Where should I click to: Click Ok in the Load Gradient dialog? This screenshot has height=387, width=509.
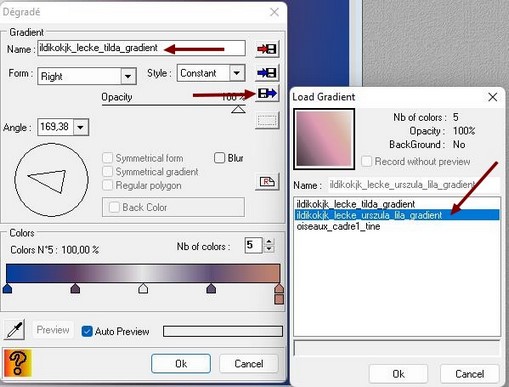398,374
